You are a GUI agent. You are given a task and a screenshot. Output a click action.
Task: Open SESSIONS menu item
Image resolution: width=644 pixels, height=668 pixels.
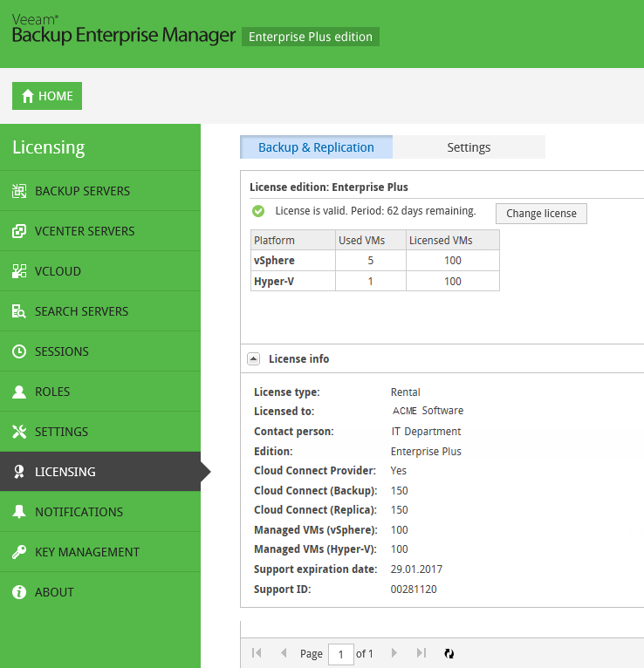click(100, 351)
